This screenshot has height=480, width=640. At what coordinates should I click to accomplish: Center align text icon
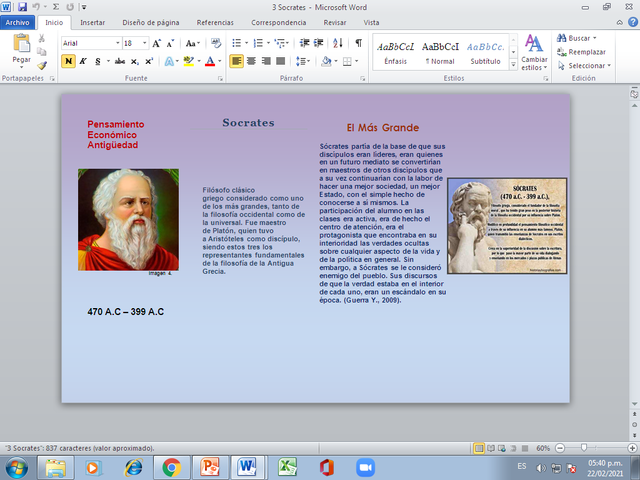[251, 61]
